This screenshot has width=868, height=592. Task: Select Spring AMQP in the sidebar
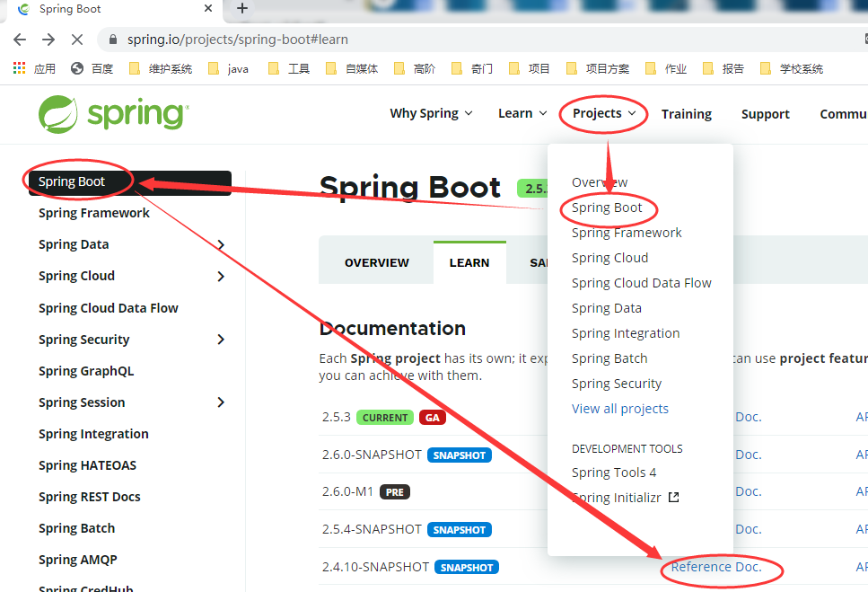[x=78, y=560]
